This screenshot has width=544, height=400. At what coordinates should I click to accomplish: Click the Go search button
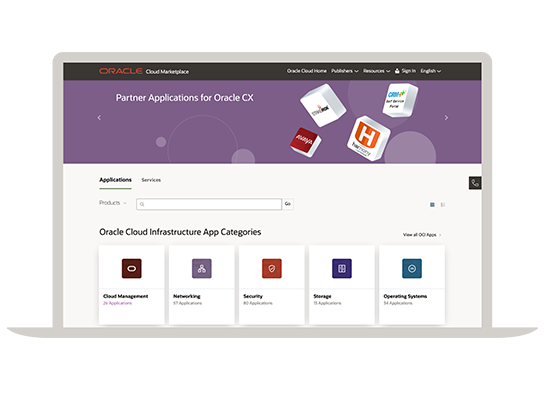coord(288,204)
